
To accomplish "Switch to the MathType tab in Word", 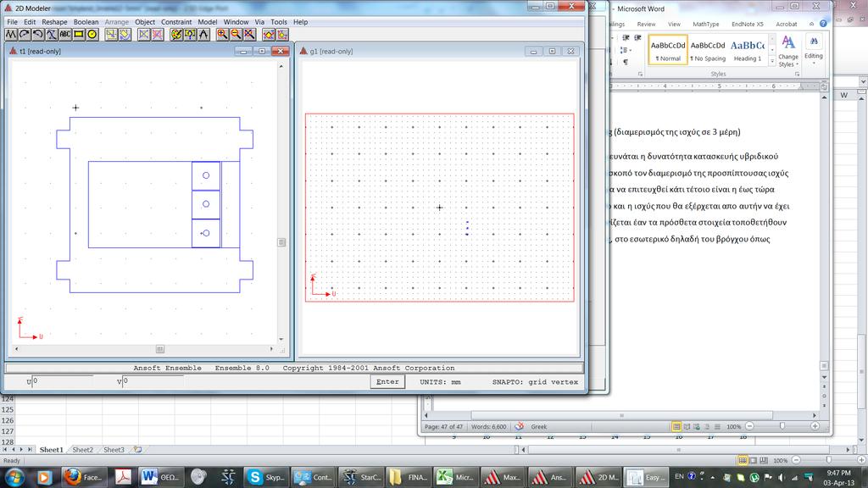I will click(706, 25).
